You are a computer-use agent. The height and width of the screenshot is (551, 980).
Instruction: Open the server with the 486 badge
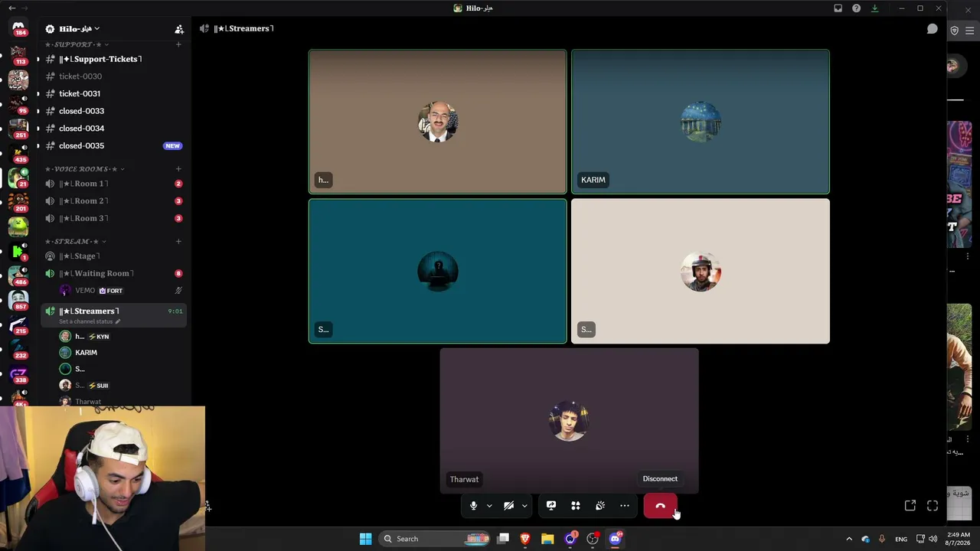point(18,275)
